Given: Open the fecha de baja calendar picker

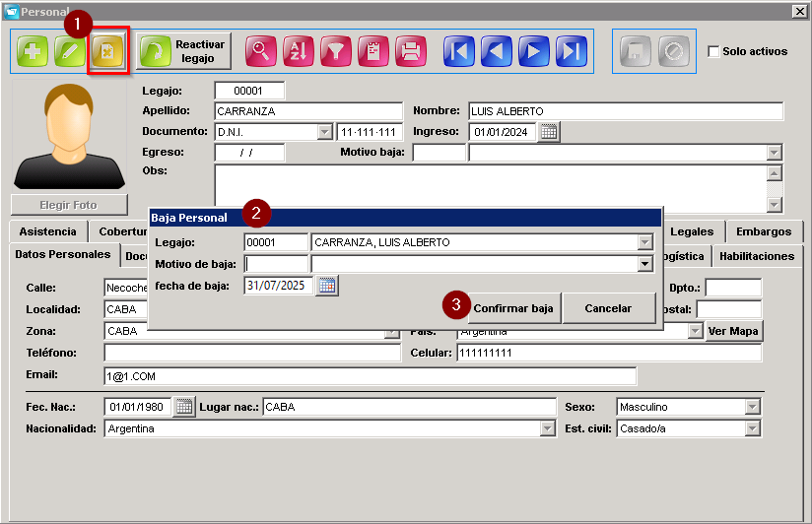Looking at the screenshot, I should (x=327, y=286).
